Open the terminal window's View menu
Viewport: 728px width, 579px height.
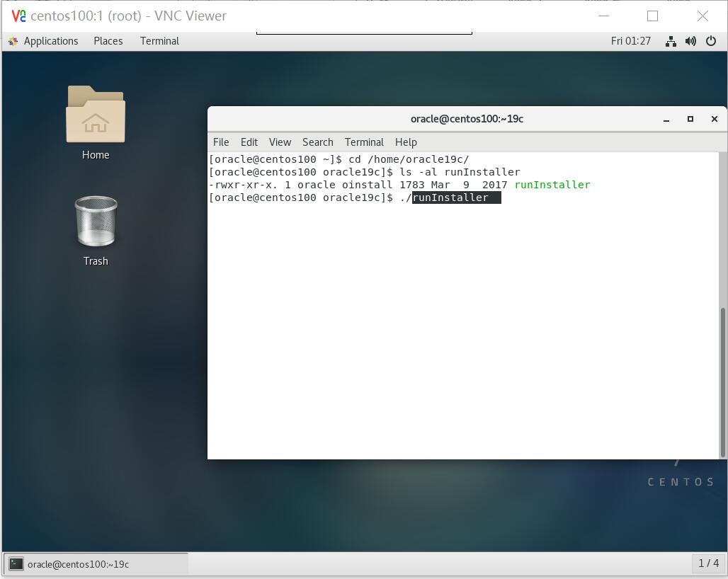(280, 142)
